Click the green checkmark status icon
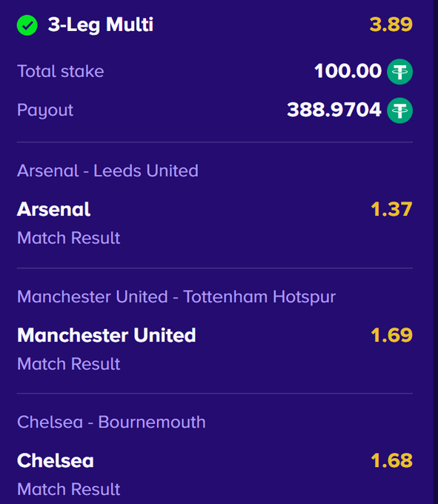Screen dimensions: 438x504 coord(27,25)
